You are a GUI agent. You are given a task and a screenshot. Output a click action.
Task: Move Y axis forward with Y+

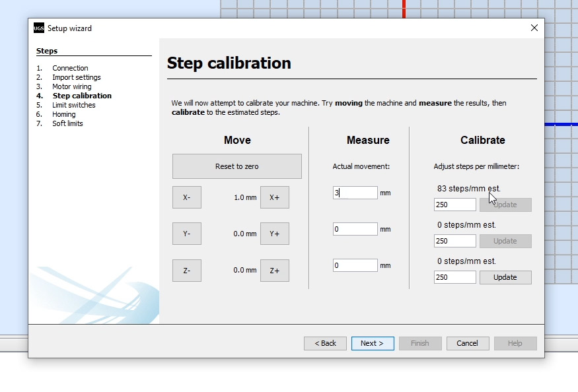pyautogui.click(x=274, y=233)
